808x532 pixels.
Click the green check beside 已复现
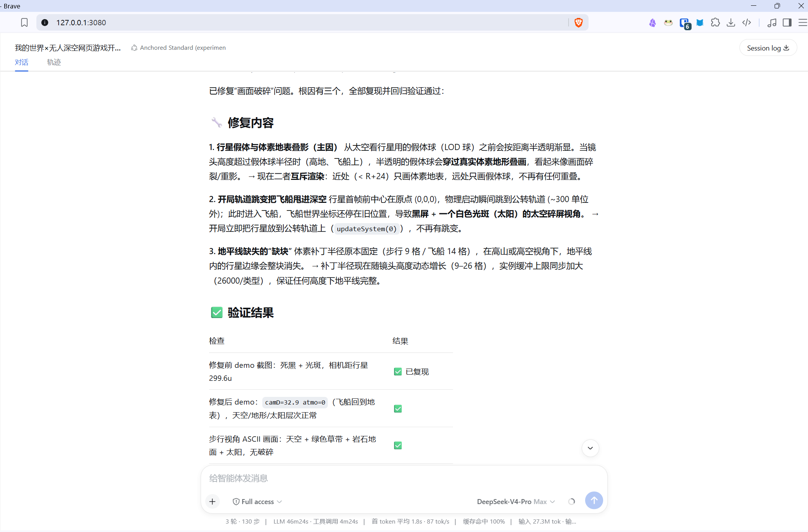tap(398, 372)
